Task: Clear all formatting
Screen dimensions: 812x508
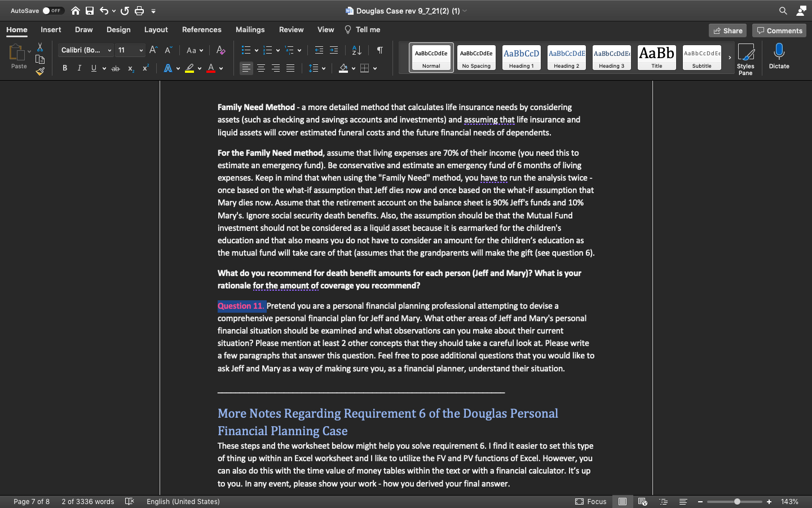Action: coord(220,50)
